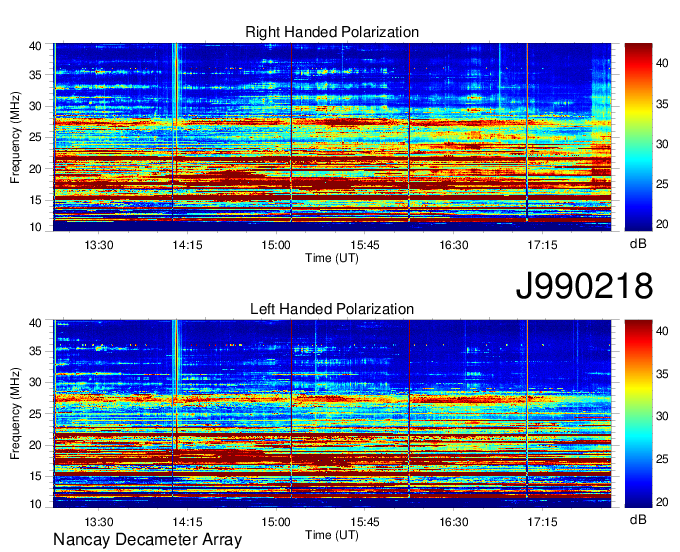Click the 20 dB tick on the upper colorbar
Screen dimensions: 680x552
662,224
